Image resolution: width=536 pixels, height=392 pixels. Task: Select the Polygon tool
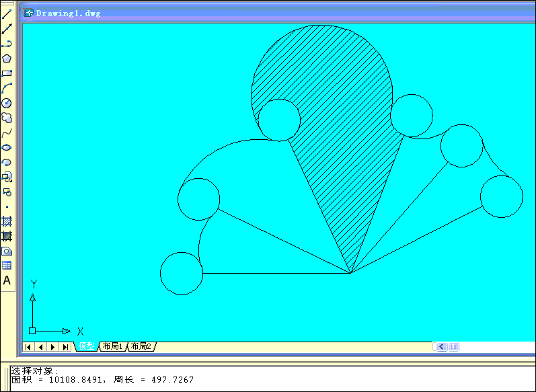click(7, 58)
